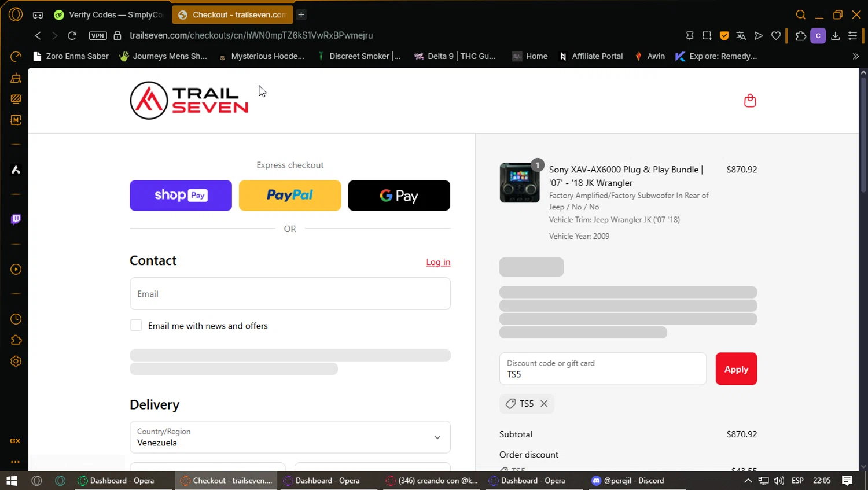Open the snapshot capture tool
This screenshot has height=490, width=868.
[707, 36]
